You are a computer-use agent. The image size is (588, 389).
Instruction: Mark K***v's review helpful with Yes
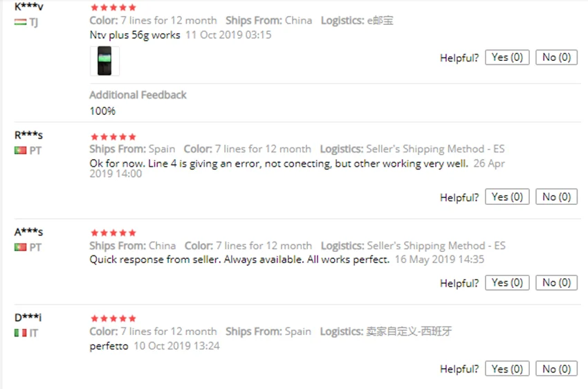507,57
